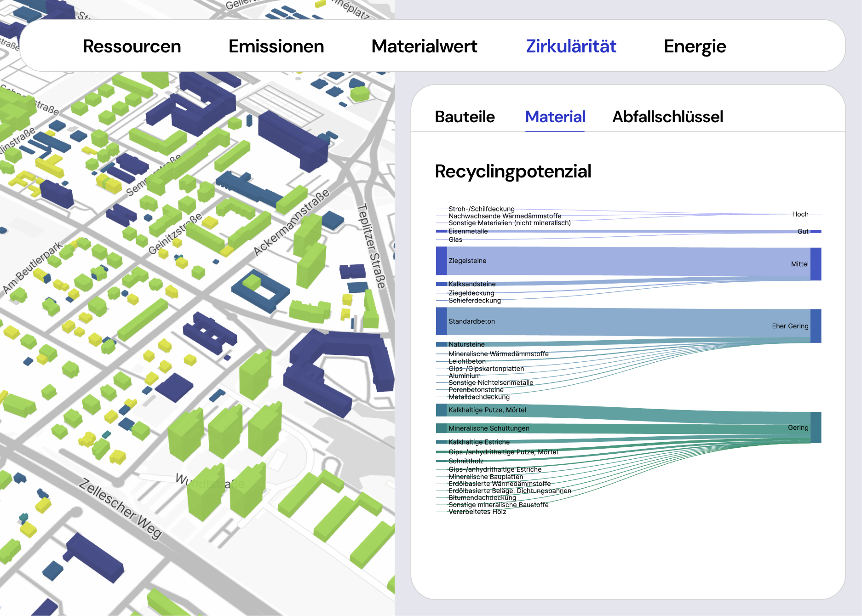Screen dimensions: 862x616
Task: Click the Eher Gering category node
Action: tap(816, 326)
